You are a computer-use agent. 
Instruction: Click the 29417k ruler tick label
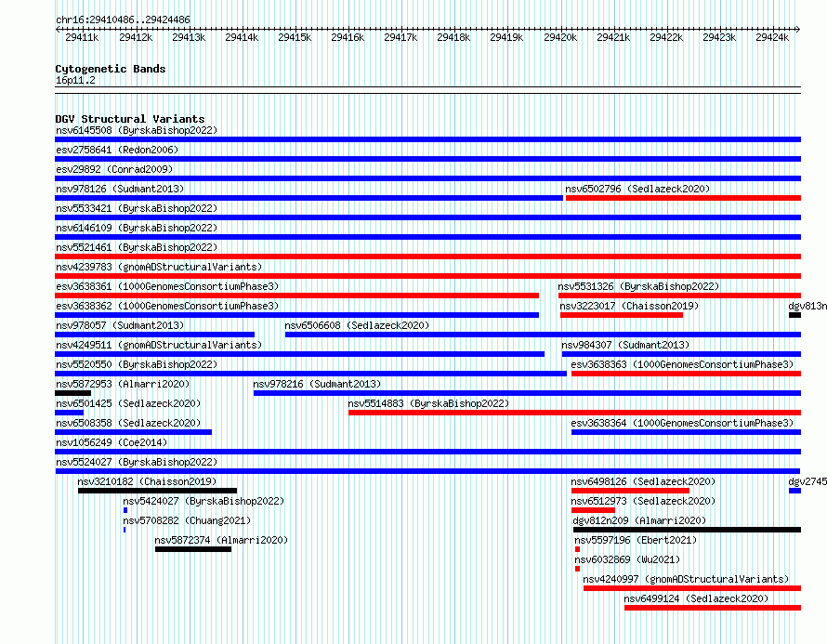click(400, 37)
